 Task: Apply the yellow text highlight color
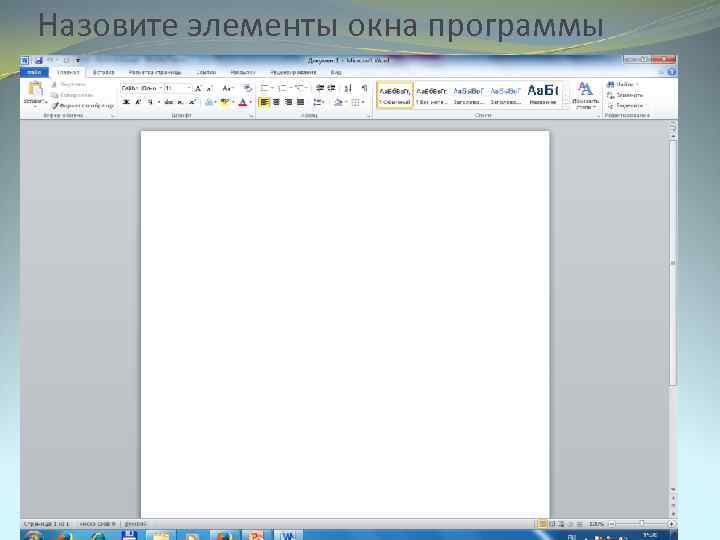coord(225,102)
